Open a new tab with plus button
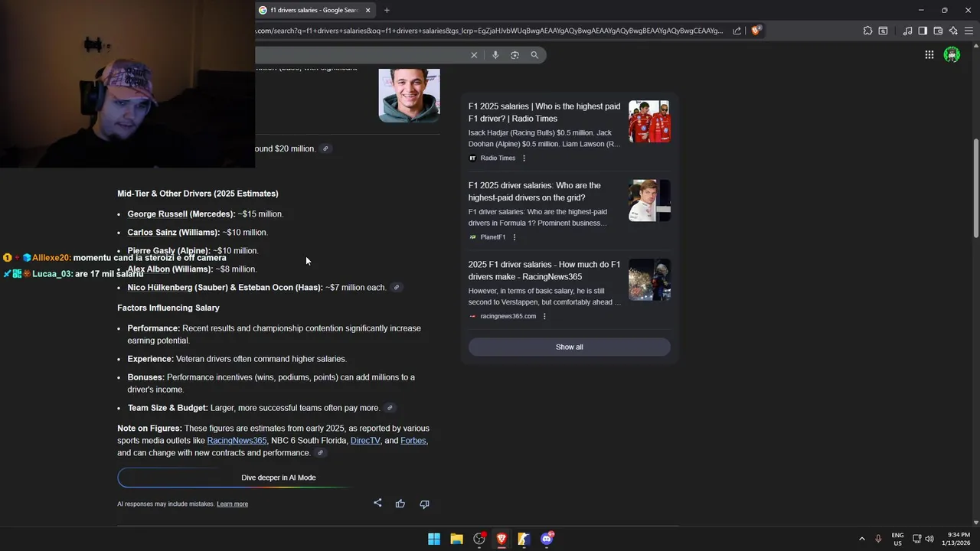The image size is (980, 551). 387,10
